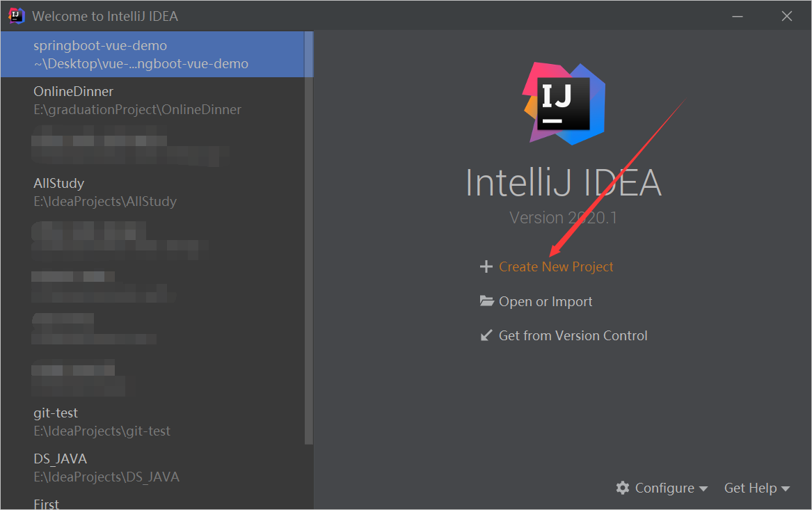Click the IJ app icon in the title bar
The height and width of the screenshot is (510, 812).
15,15
